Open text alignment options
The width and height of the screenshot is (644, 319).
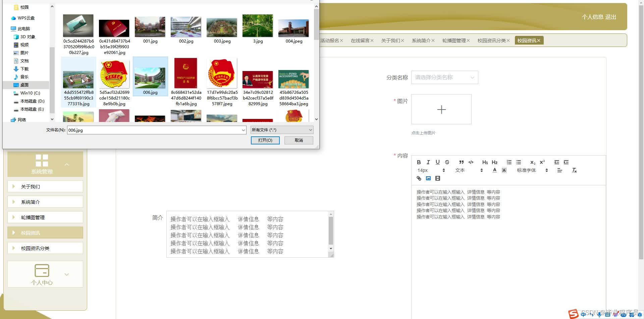click(559, 170)
